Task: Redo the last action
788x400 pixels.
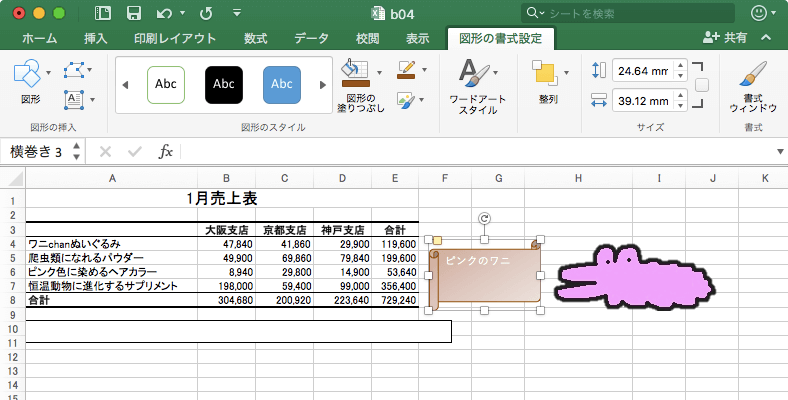Action: tap(206, 14)
